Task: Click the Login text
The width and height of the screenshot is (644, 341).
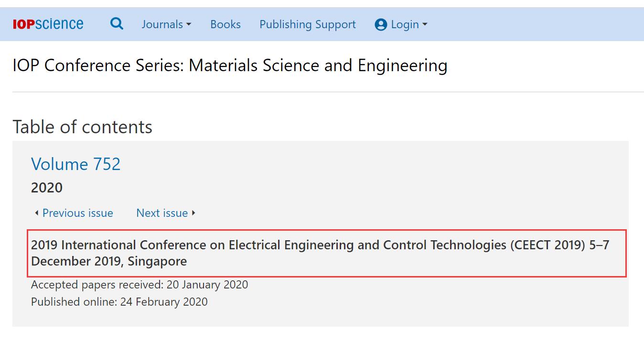Action: [405, 24]
